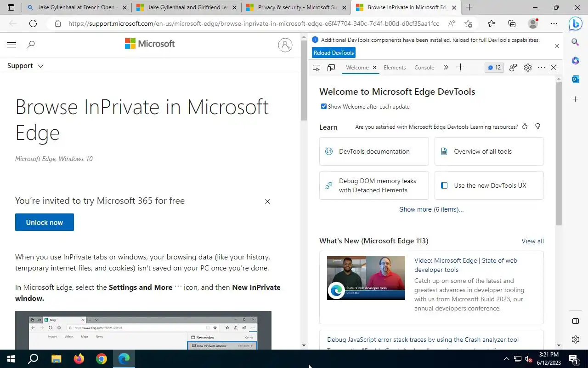Click the search magnifier on Microsoft page
The image size is (588, 368).
(31, 45)
